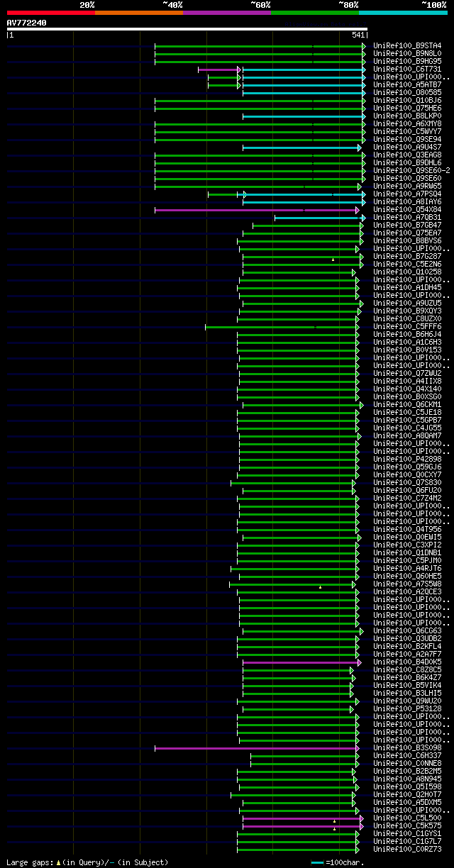Choose the UniRef100_A9RW65 hit label
The image size is (454, 868).
tap(407, 187)
